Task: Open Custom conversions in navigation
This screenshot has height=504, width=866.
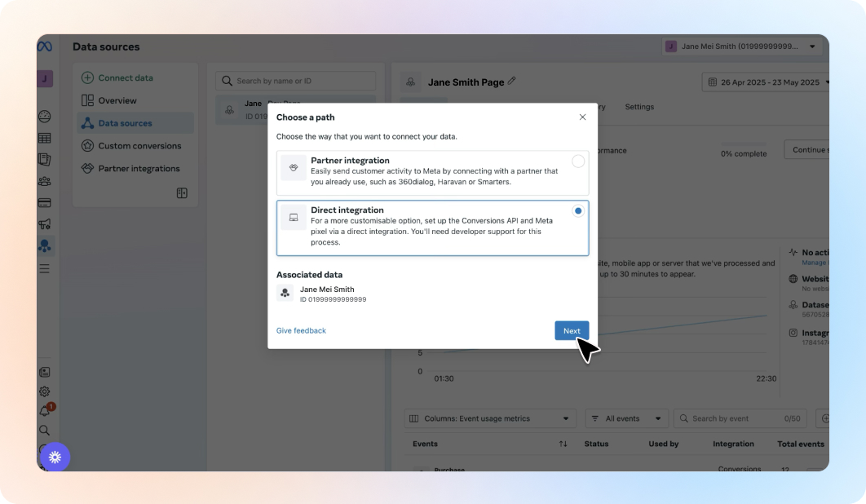Action: coord(139,146)
